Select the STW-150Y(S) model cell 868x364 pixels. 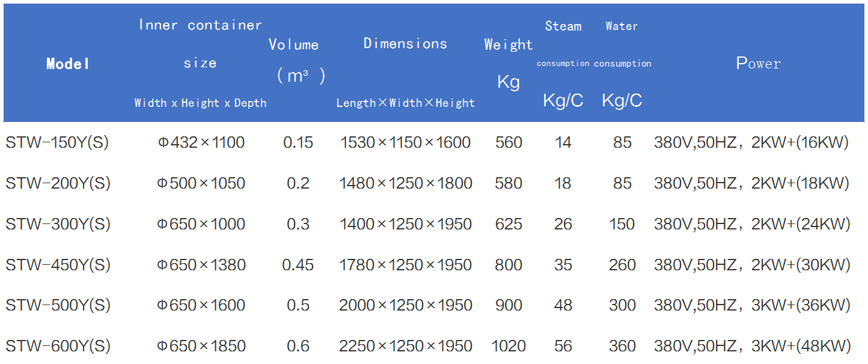(58, 142)
